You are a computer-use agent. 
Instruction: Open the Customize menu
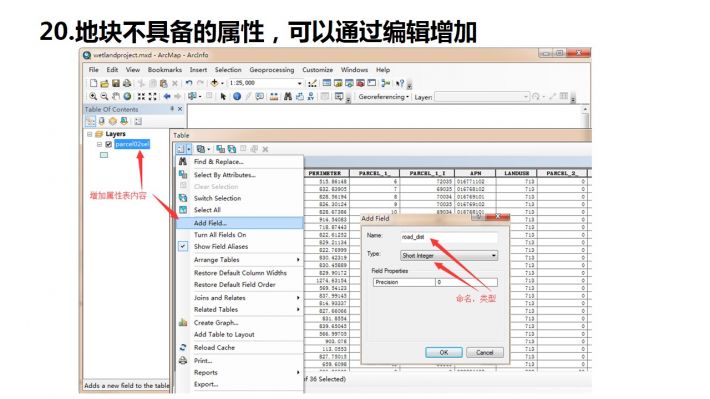tap(317, 70)
